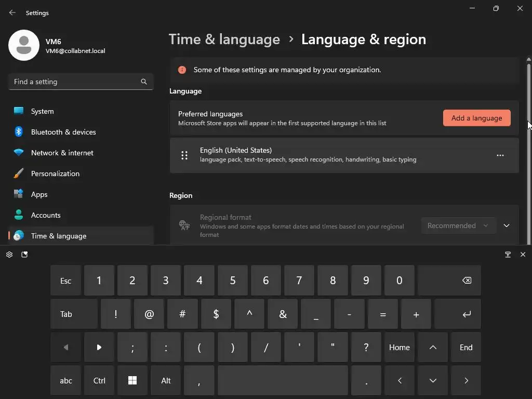Viewport: 532px width, 399px height.
Task: Tap the semicolon key
Action: coord(132,348)
